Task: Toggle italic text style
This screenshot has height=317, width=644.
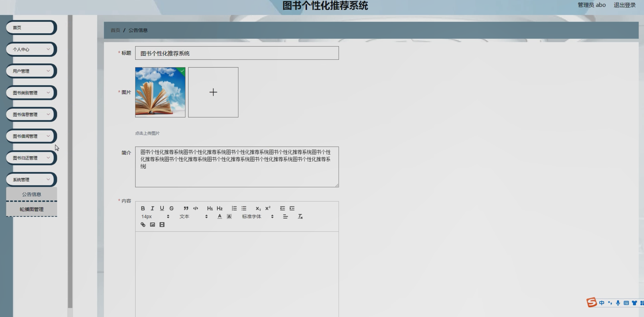Action: click(x=152, y=208)
